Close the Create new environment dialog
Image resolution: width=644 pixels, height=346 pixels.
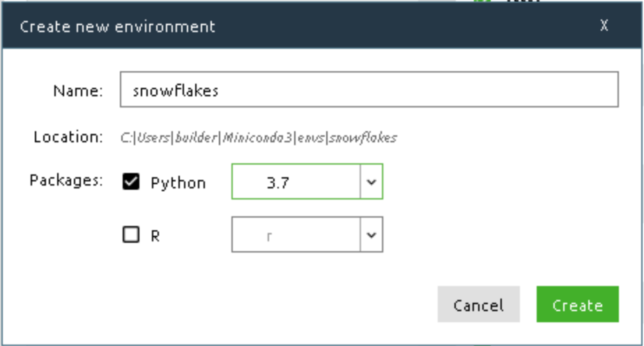[x=604, y=26]
